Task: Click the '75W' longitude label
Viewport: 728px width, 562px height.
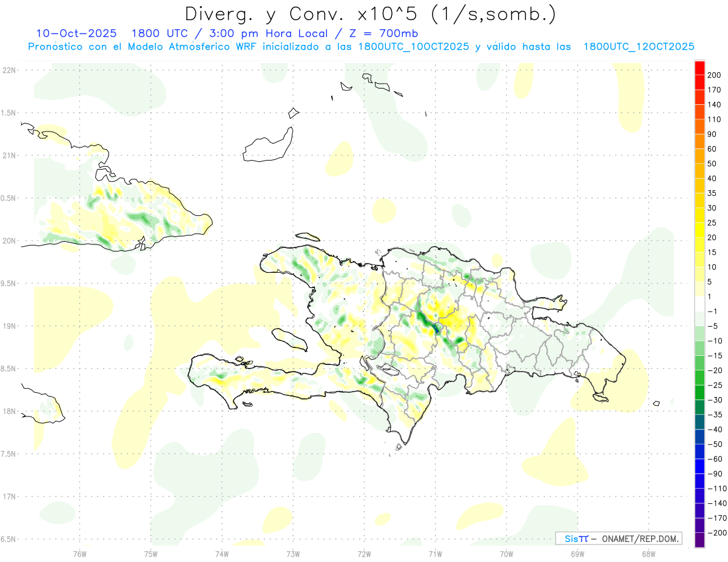Action: 150,554
